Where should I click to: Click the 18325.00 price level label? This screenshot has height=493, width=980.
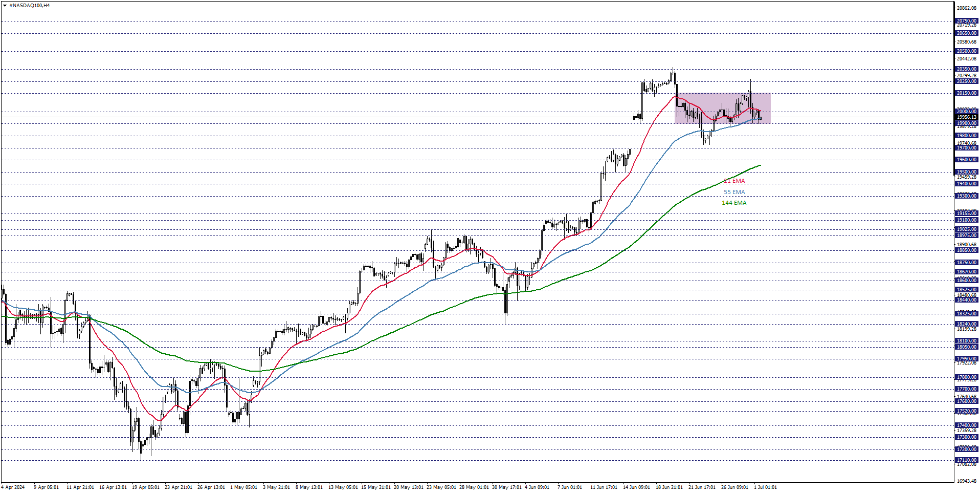tap(967, 314)
